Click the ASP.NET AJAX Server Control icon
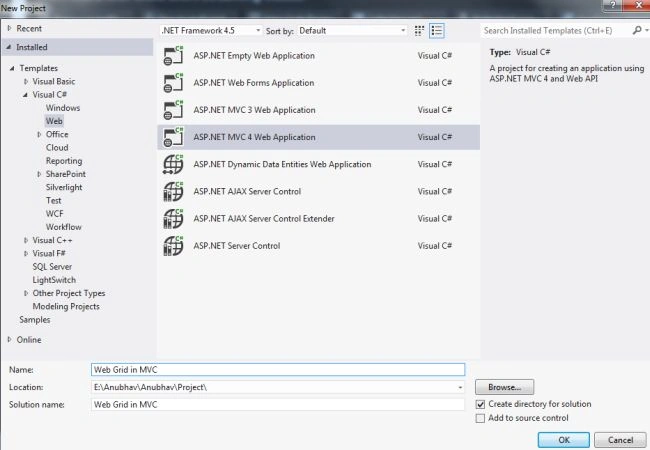Screen dimensions: 650x450 pyautogui.click(x=173, y=191)
